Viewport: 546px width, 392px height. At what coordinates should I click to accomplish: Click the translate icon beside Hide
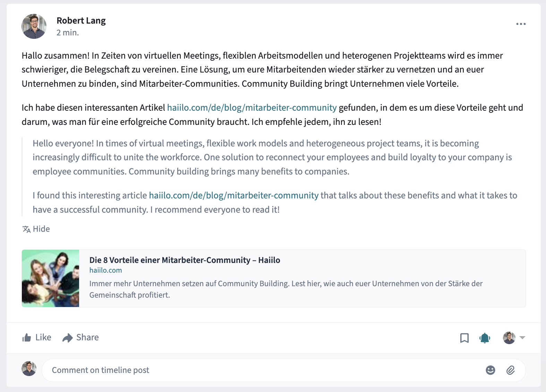pos(26,229)
